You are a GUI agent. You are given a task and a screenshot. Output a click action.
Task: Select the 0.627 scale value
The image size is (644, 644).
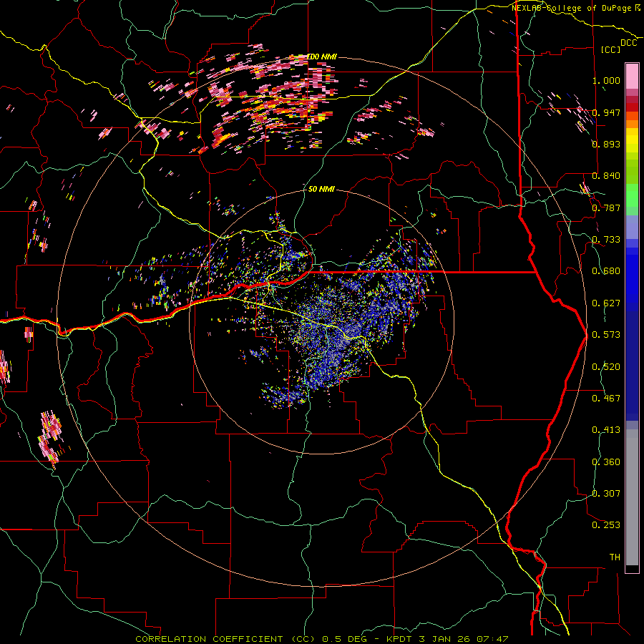pyautogui.click(x=606, y=303)
